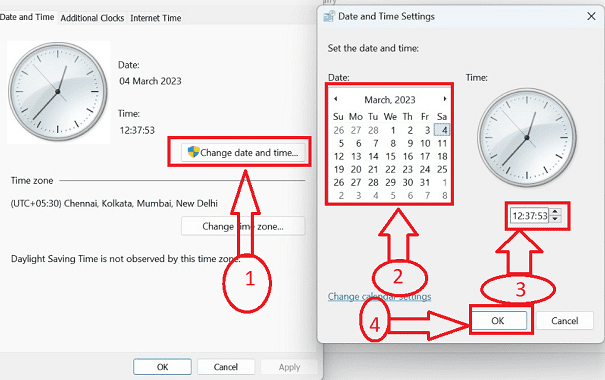Increase time with the up spinner arrow
This screenshot has height=380, width=605.
tap(555, 211)
